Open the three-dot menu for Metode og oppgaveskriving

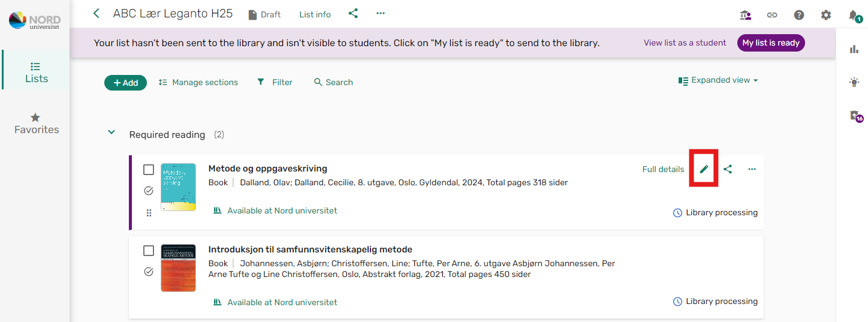coord(752,169)
